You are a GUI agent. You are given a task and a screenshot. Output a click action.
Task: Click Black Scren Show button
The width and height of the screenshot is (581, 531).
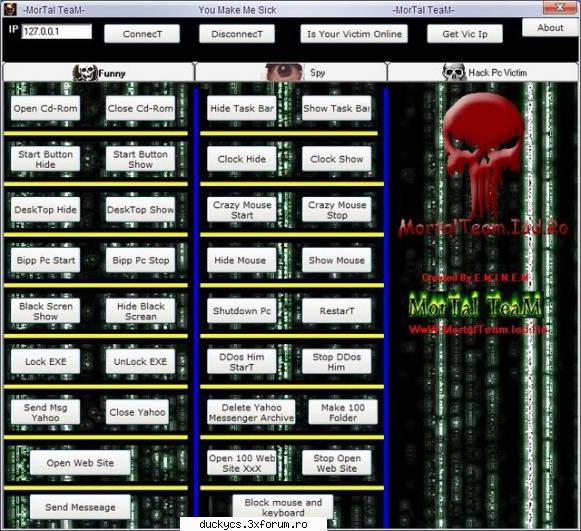coord(46,311)
